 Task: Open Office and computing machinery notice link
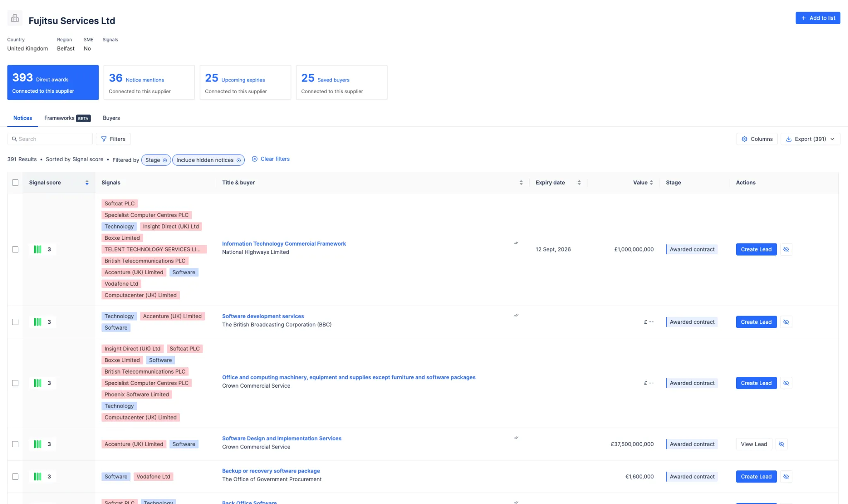[349, 377]
